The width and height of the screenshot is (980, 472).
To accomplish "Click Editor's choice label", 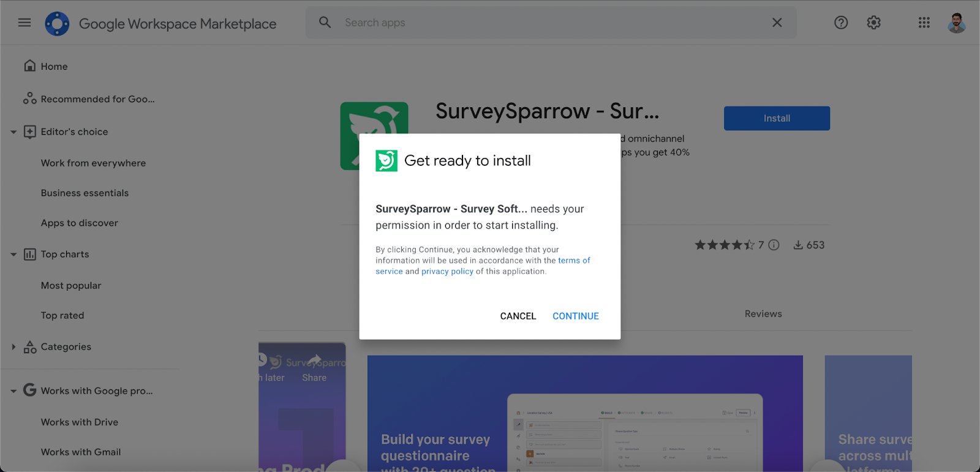I will point(74,132).
